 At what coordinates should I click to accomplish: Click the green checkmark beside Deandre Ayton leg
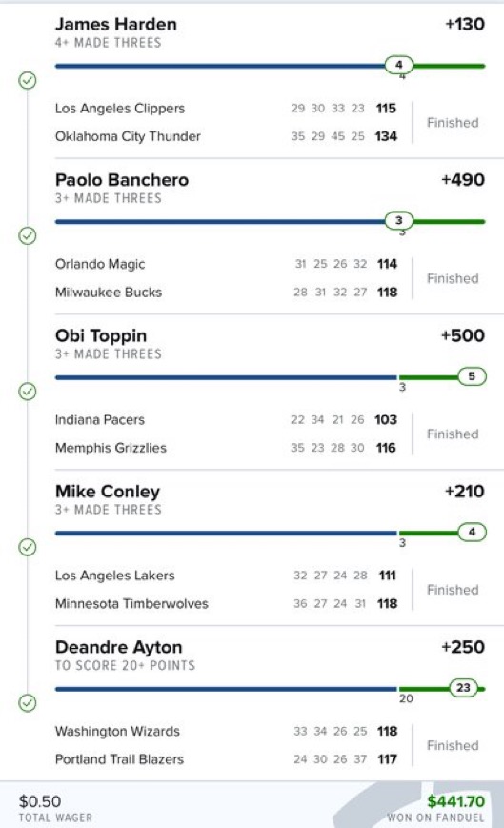coord(28,703)
